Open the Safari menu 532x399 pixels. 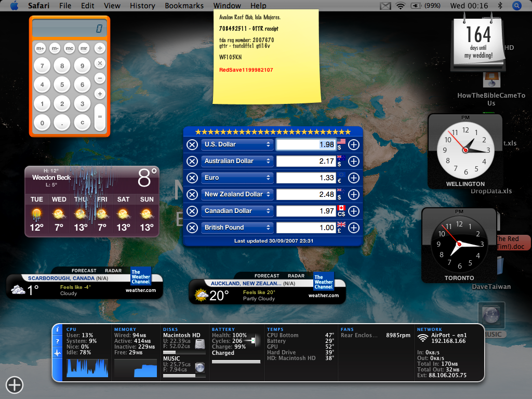click(x=38, y=5)
